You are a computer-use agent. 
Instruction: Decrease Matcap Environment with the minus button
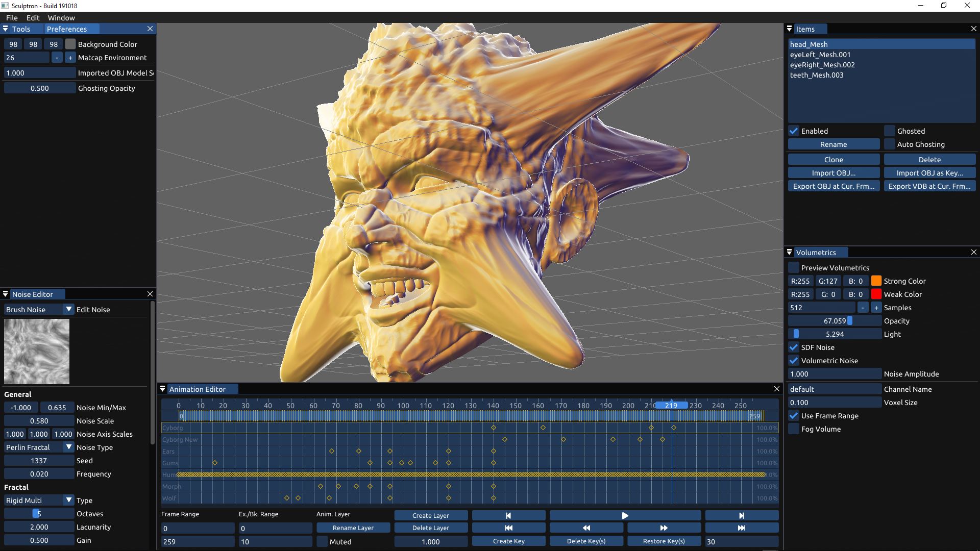point(57,58)
